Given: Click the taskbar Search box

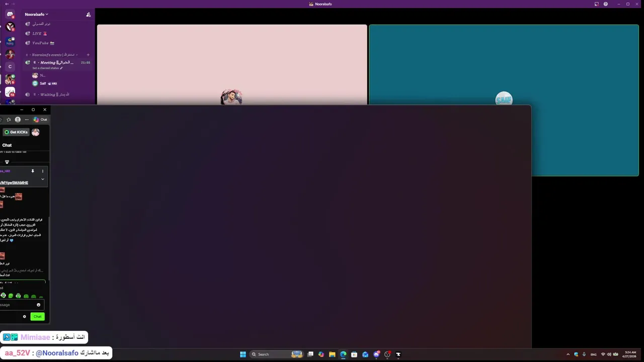Looking at the screenshot, I should pos(277,354).
